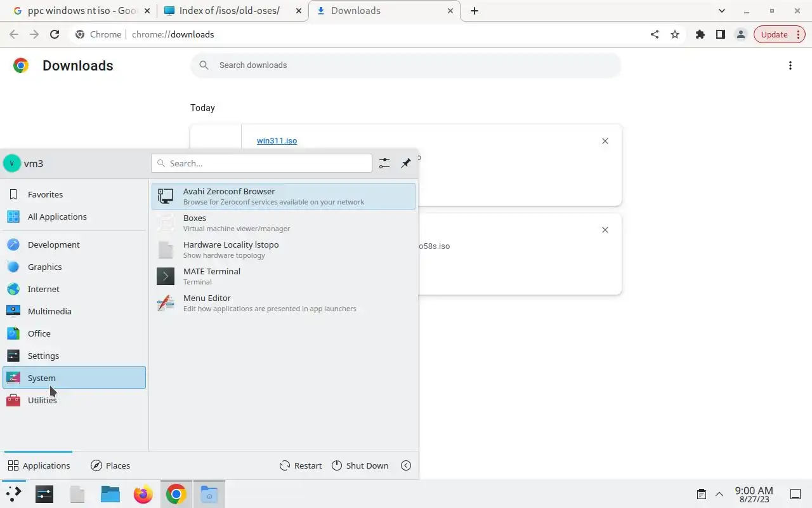Reload the Downloads page
This screenshot has width=812, height=508.
(x=55, y=34)
